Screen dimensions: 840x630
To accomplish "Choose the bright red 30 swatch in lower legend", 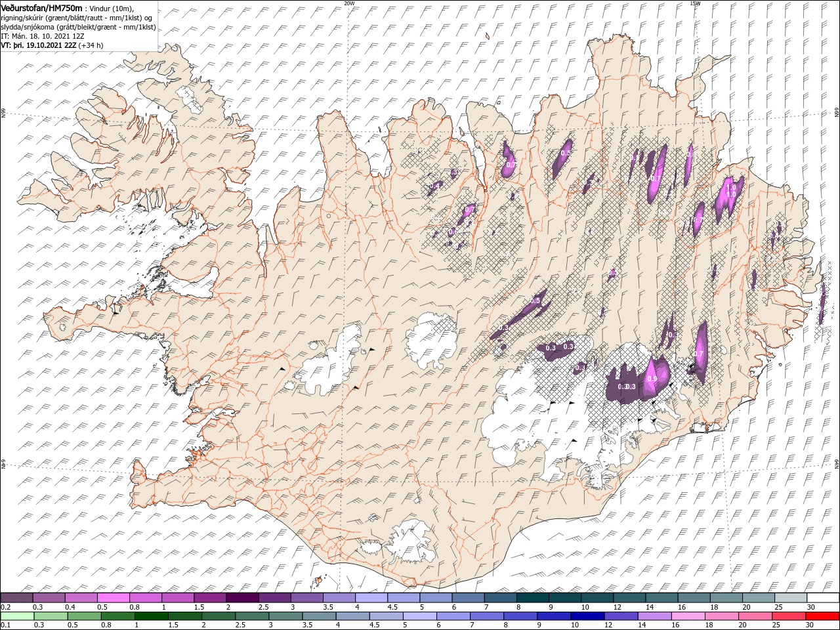I will click(x=823, y=616).
